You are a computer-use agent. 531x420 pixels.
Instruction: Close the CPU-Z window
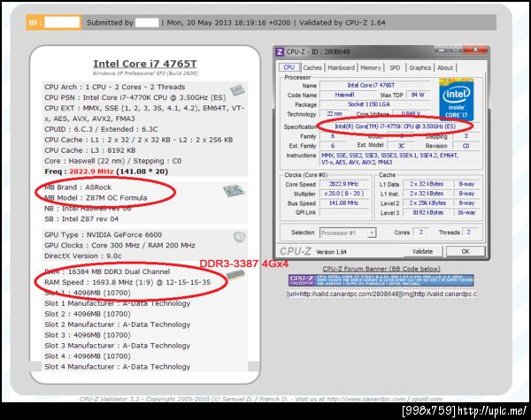[x=475, y=50]
